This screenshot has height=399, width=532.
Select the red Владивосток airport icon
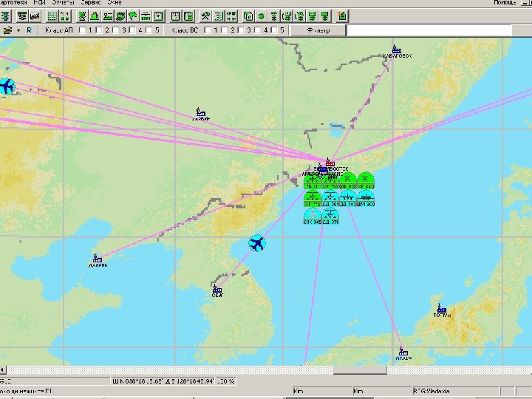point(330,162)
